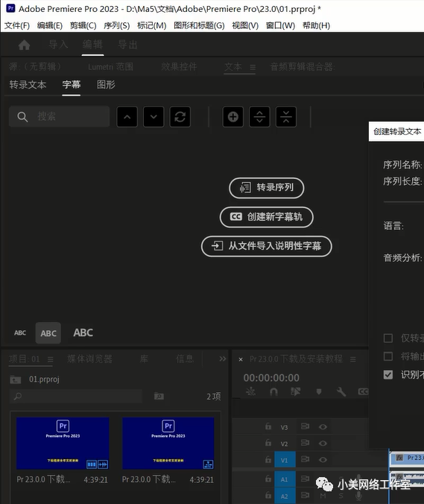424x504 pixels.
Task: Select the small ABC text size
Action: point(20,333)
